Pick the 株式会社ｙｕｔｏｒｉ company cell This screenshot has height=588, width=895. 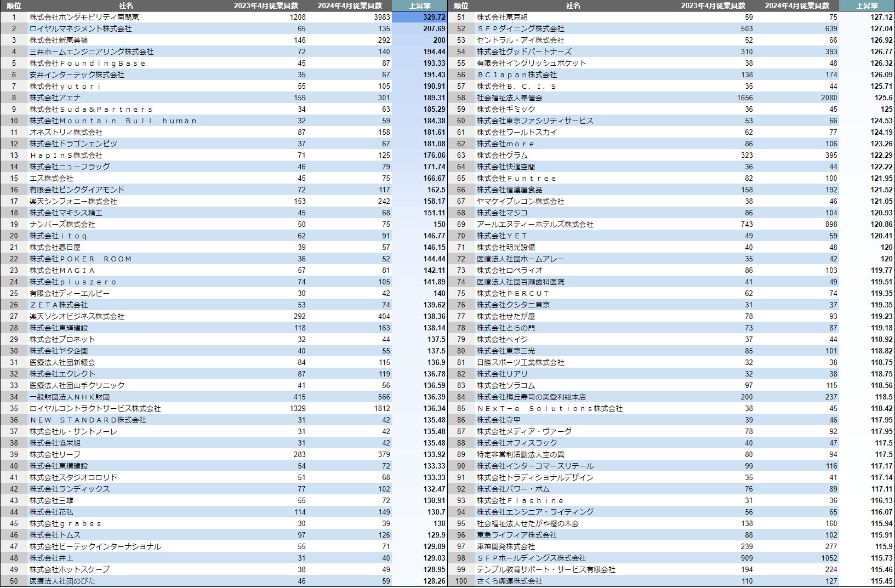[65, 86]
